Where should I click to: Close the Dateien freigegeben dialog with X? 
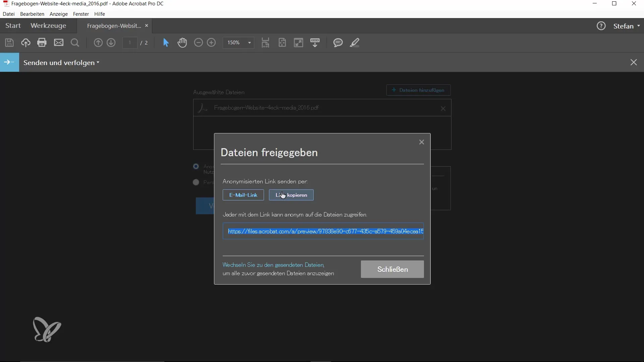[422, 142]
